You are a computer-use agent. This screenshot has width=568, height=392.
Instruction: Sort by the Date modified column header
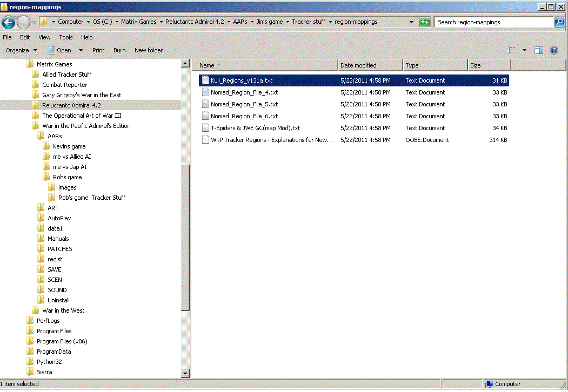370,65
